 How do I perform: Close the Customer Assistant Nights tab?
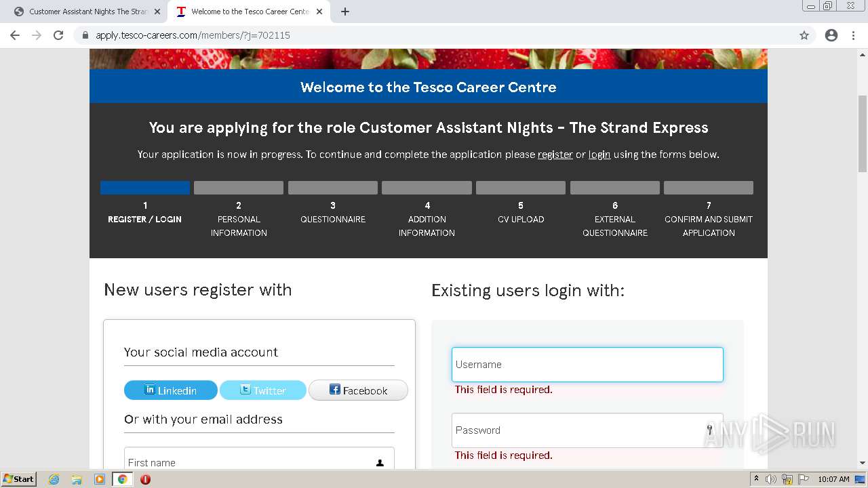pos(157,12)
